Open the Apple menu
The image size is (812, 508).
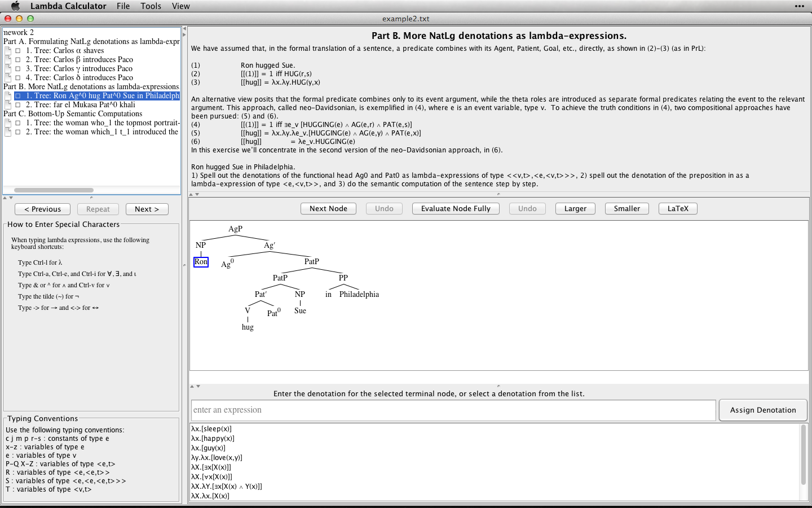pyautogui.click(x=15, y=6)
